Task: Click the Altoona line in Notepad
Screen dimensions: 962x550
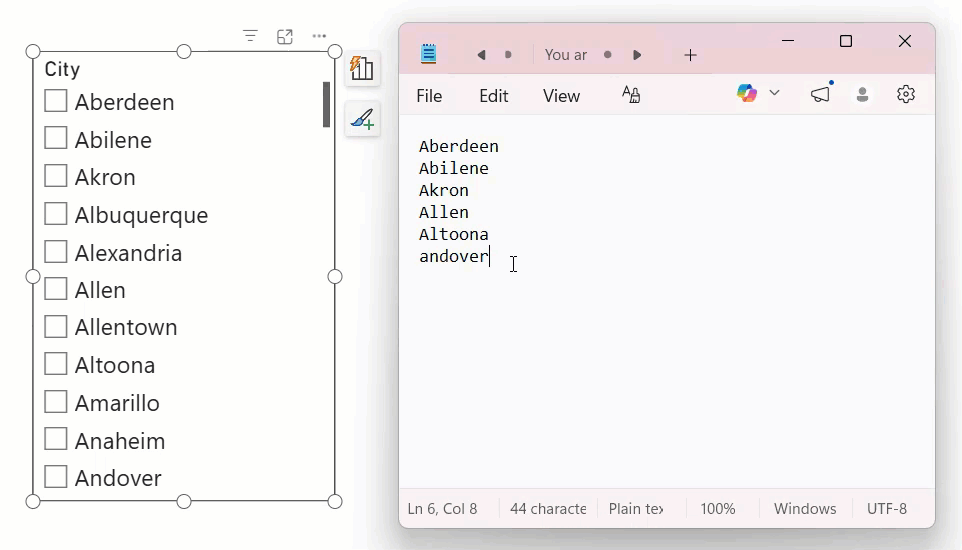Action: 454,234
